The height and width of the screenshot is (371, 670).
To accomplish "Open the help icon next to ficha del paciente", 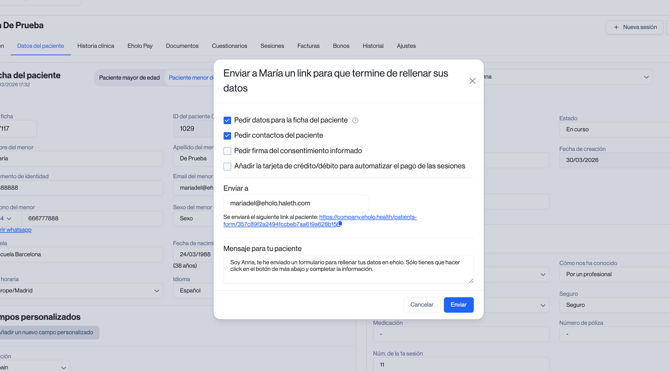I will pos(355,121).
